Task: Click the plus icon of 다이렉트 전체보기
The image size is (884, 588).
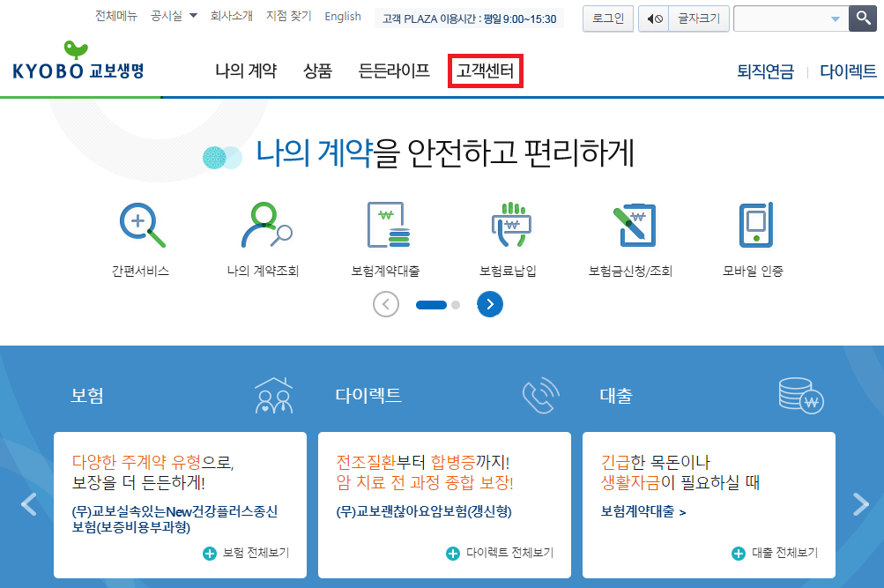Action: click(x=453, y=554)
